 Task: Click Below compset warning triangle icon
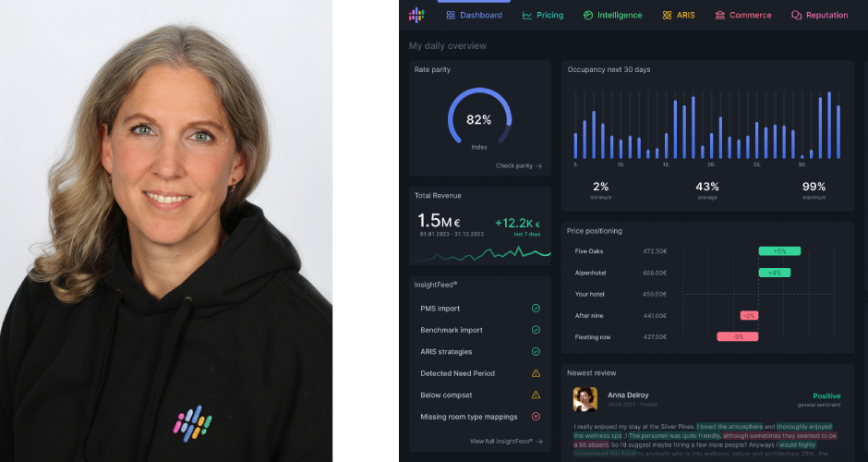point(536,395)
